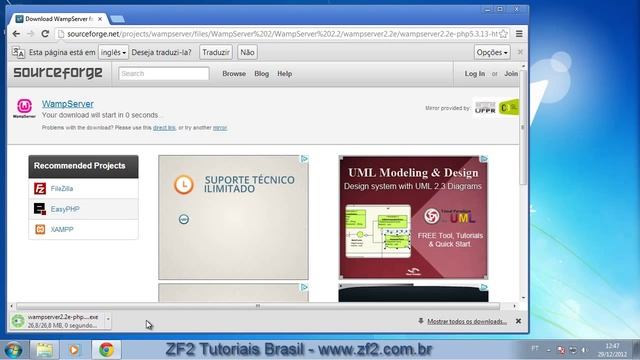The height and width of the screenshot is (360, 640).
Task: Click the download arrow icon near Mostrar todos
Action: 421,321
